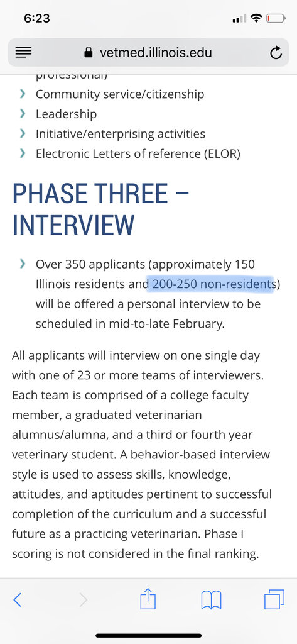The width and height of the screenshot is (297, 644).
Task: Tap the chevron beside Community service/citizenship
Action: click(x=23, y=94)
